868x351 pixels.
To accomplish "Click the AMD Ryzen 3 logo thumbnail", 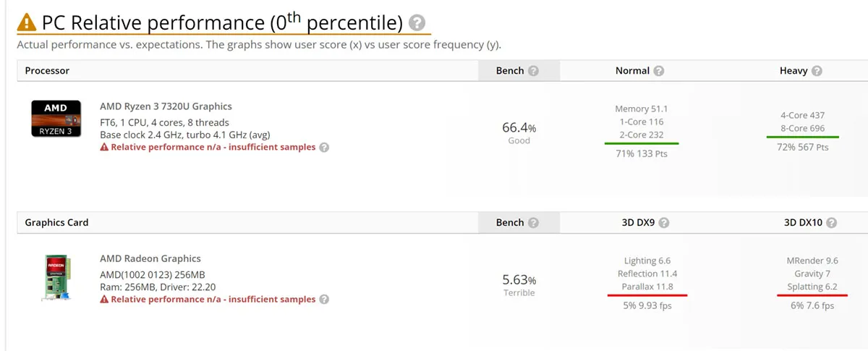I will click(x=56, y=119).
